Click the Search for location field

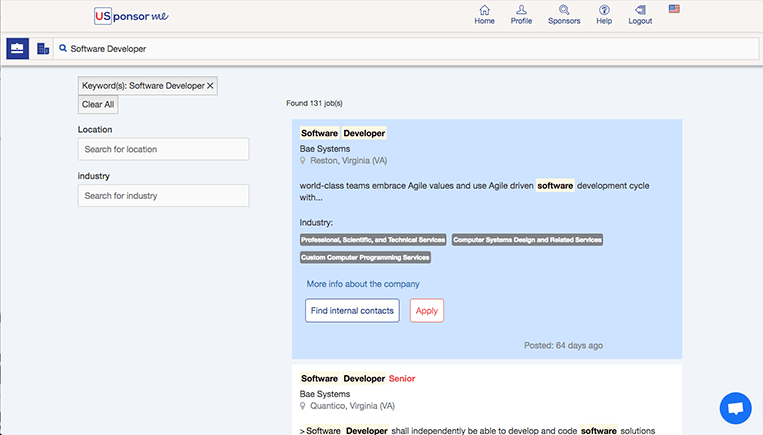164,149
